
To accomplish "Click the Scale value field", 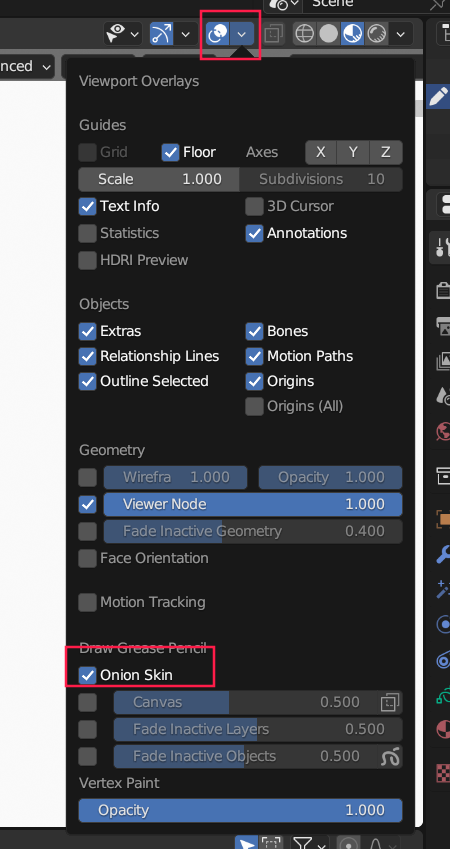I will point(159,179).
